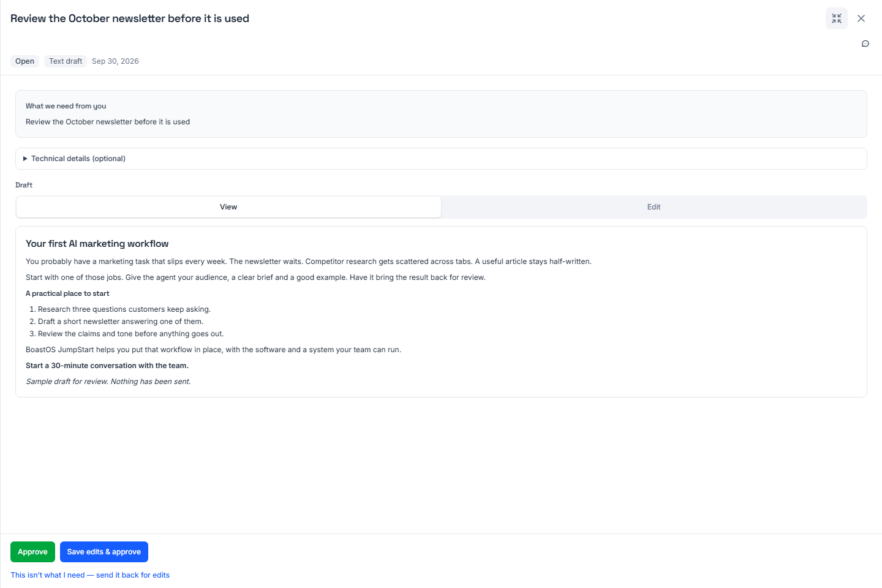Click list item 'Review the claims and tone'
The height and width of the screenshot is (588, 882).
point(131,334)
